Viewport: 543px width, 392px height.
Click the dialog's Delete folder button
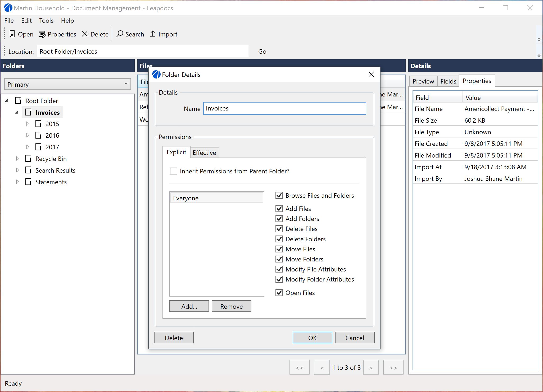click(x=174, y=338)
